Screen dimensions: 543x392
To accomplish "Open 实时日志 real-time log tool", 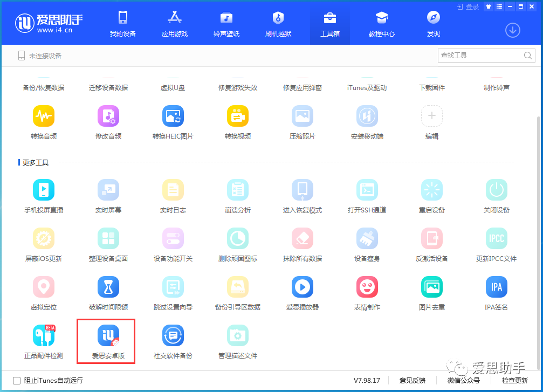I will [173, 190].
